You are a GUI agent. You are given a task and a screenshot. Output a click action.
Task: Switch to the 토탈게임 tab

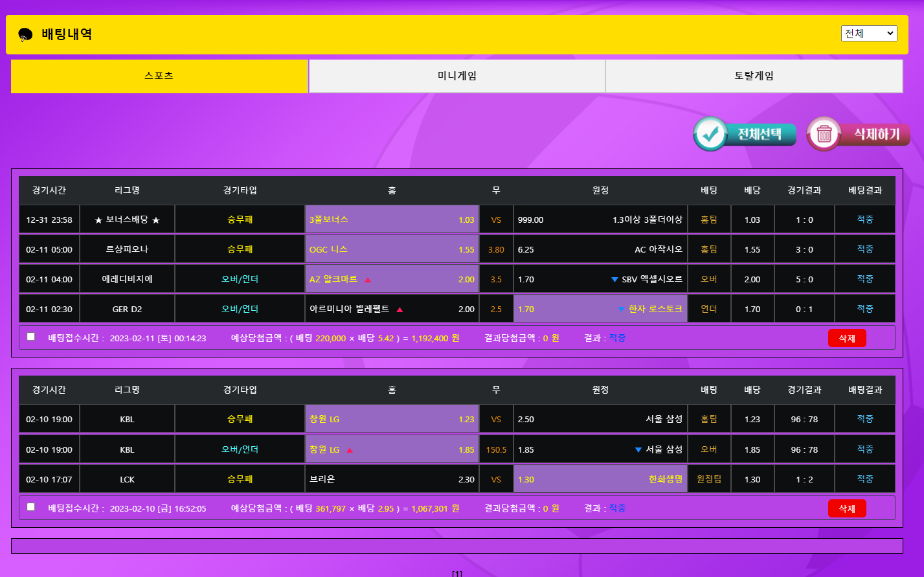pos(754,76)
